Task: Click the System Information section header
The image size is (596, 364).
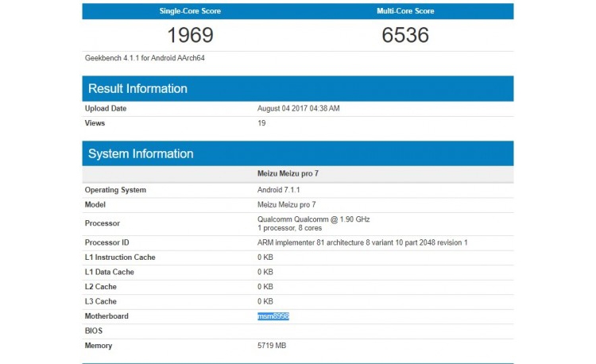Action: click(298, 153)
